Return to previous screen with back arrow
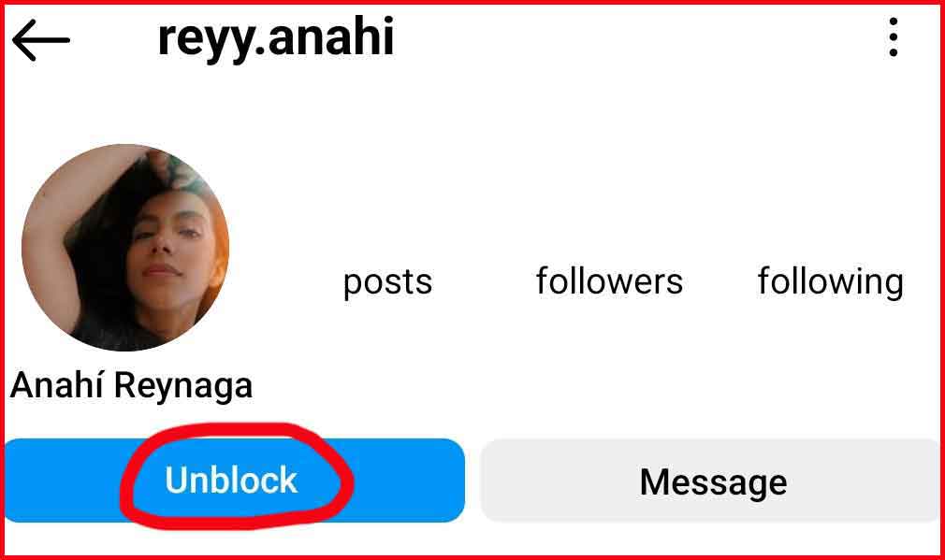 tap(41, 40)
